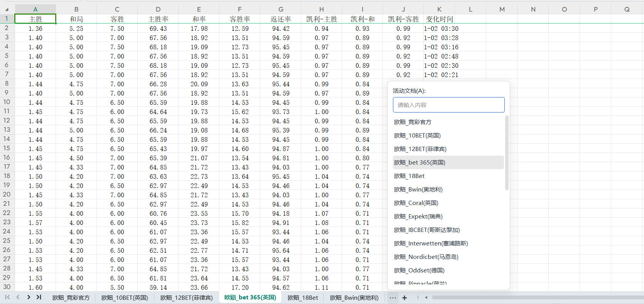Click value 5.25 in 和局 column
Viewport: 644px width, 304px height.
[76, 29]
